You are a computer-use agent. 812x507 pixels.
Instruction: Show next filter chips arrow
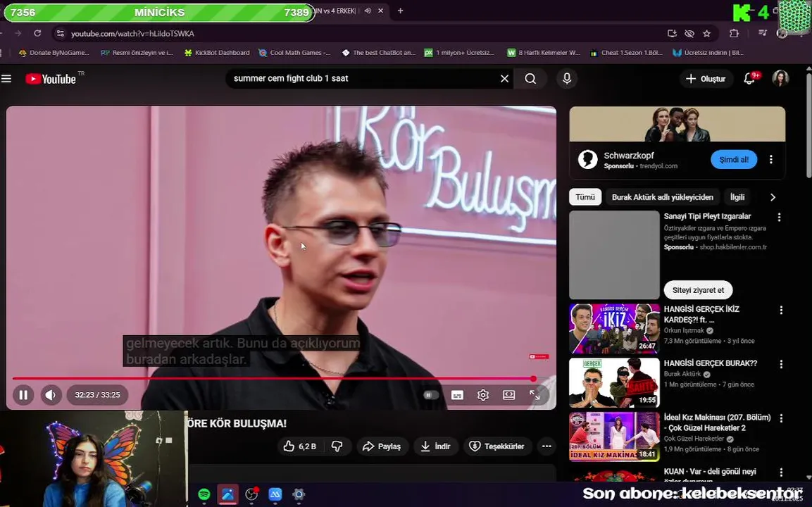point(773,197)
